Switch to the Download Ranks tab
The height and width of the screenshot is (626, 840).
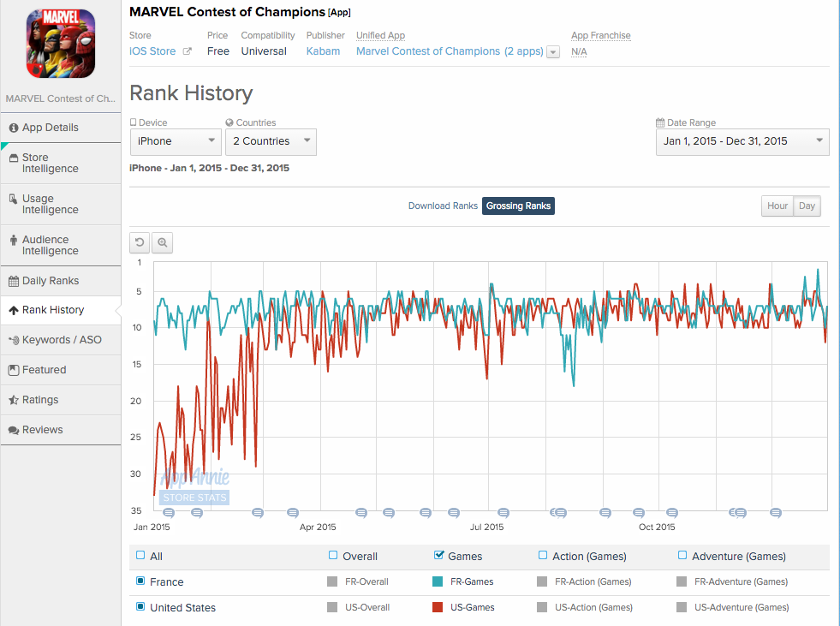point(443,206)
